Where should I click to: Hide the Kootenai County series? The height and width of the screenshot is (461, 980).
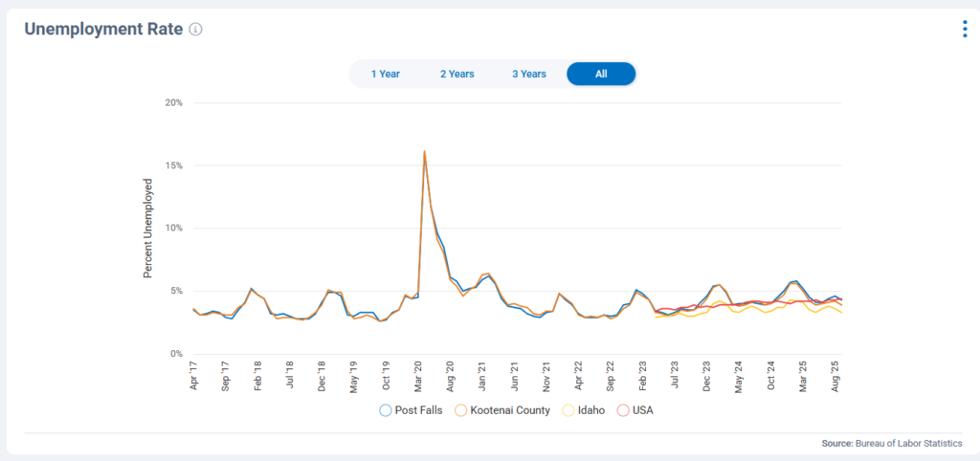(501, 410)
